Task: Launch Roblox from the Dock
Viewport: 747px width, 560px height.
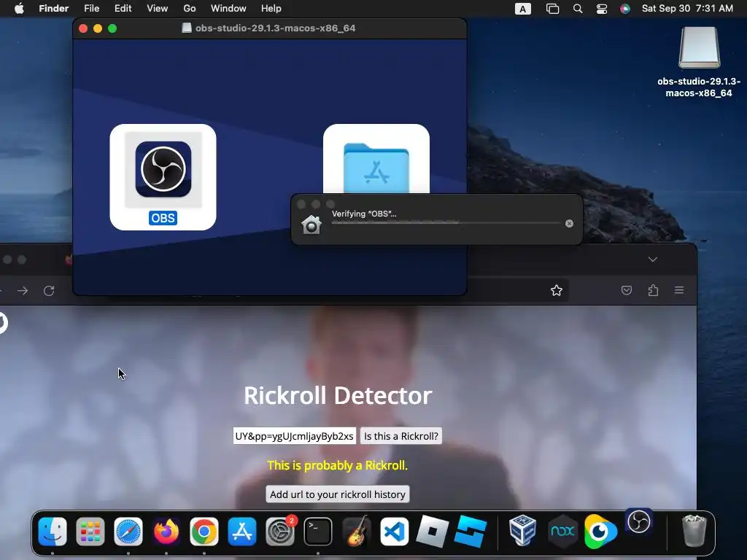Action: coord(432,532)
